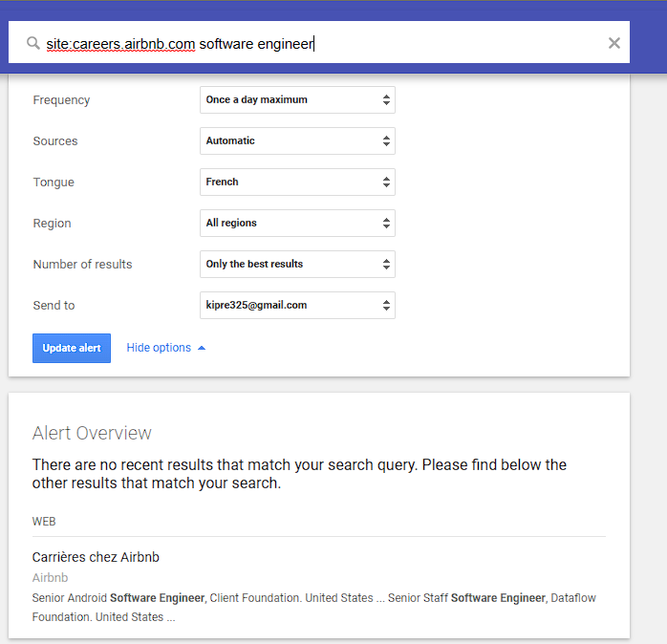Clear the search query with X icon
The width and height of the screenshot is (667, 644).
(x=613, y=43)
